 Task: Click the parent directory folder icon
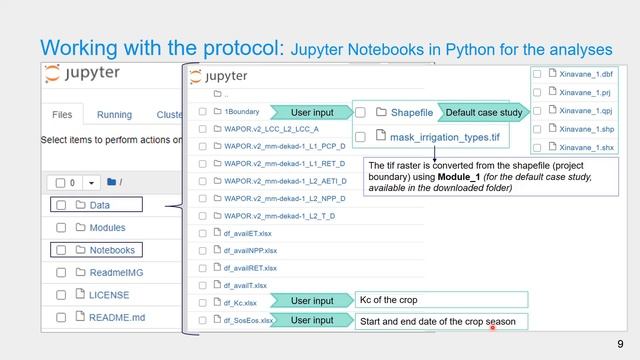click(218, 94)
